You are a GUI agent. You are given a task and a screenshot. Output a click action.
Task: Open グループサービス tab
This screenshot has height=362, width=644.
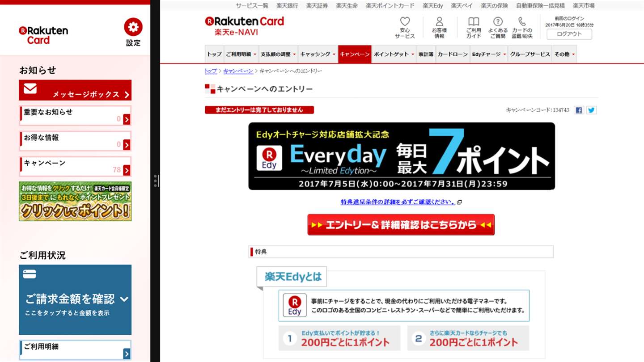click(x=530, y=54)
